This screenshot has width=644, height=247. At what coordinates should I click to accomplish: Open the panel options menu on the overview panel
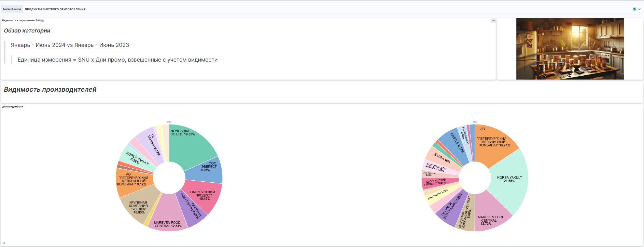pos(493,21)
